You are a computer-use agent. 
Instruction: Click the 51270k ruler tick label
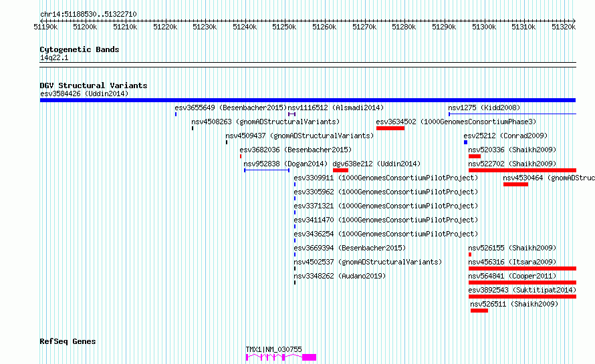click(x=364, y=27)
